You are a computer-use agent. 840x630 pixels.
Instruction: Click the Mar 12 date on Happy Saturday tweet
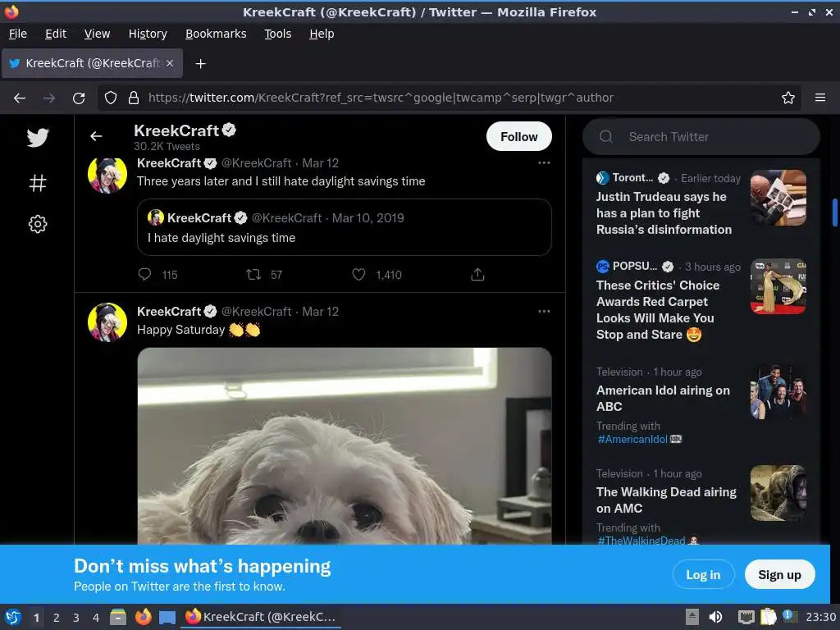pos(321,311)
